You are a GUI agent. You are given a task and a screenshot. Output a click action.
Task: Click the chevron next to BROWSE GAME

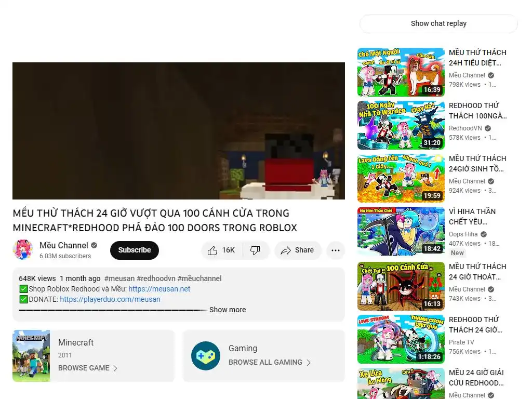point(115,368)
